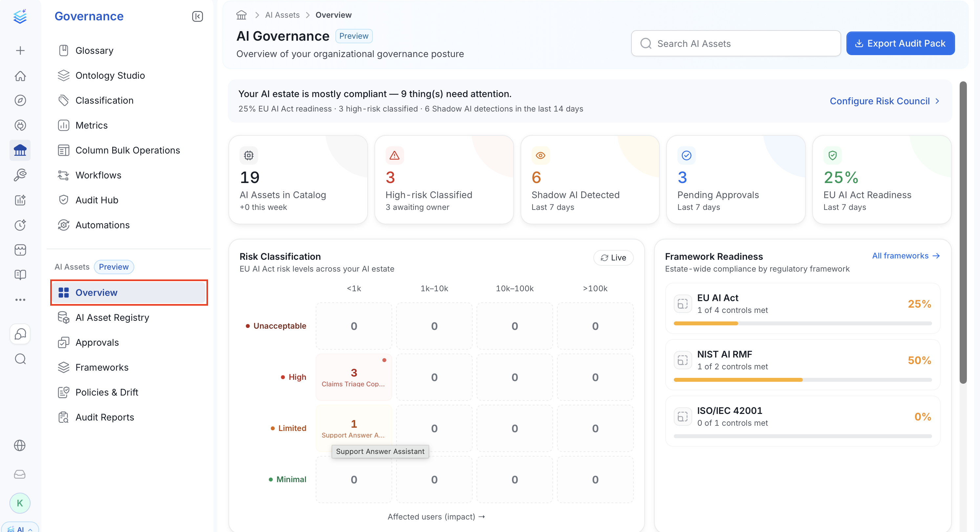The height and width of the screenshot is (532, 980).
Task: Click the check-circle icon on Pending Approvals card
Action: tap(686, 155)
